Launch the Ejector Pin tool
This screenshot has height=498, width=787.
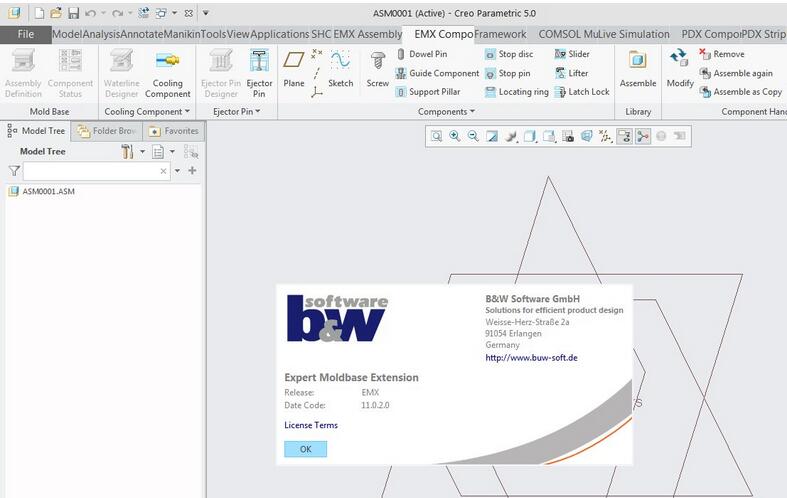[x=259, y=74]
